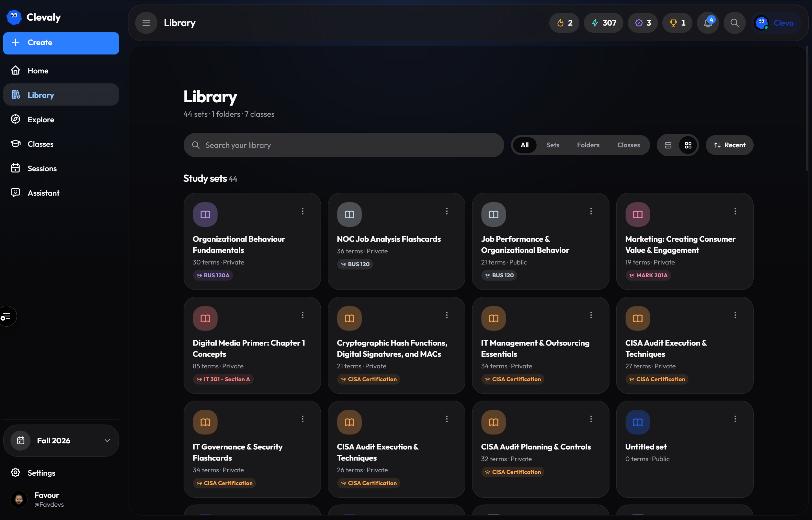The width and height of the screenshot is (812, 520).
Task: Open the Cryptographic Hash Functions set book icon
Action: tap(349, 318)
